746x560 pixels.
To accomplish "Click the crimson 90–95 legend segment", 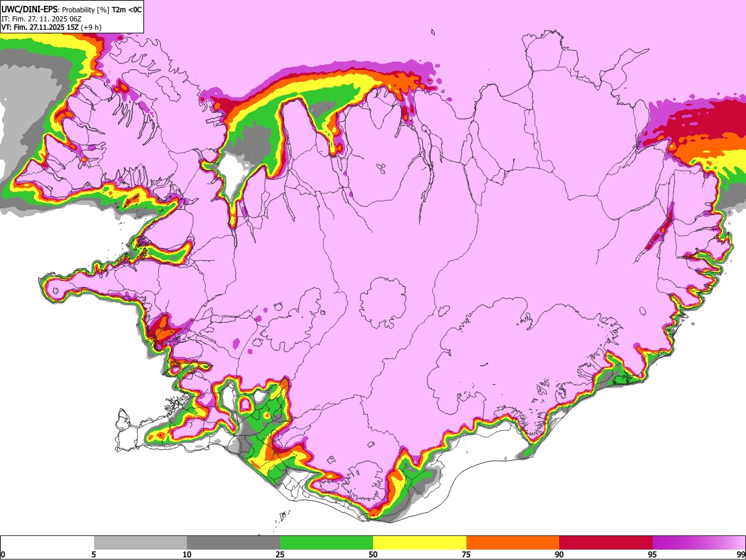I will coord(606,542).
